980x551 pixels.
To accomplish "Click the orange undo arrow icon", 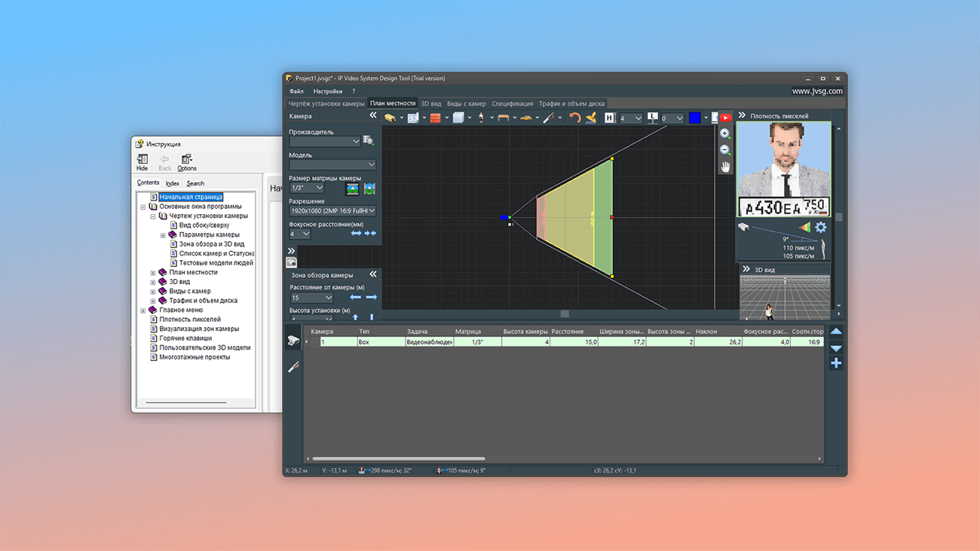I will (574, 118).
